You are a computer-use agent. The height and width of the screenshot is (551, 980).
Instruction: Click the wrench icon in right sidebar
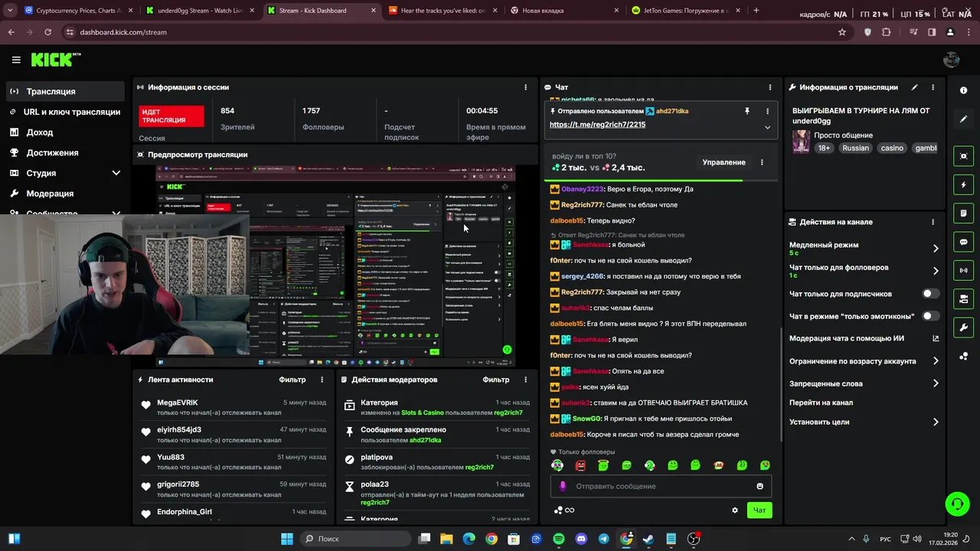[x=963, y=328]
